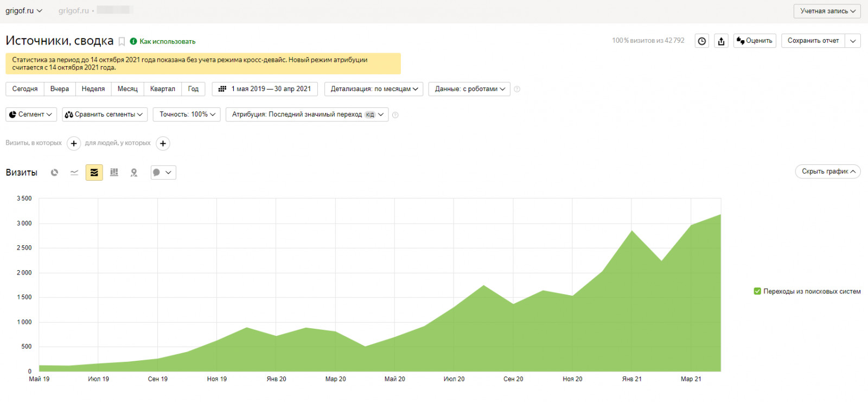Select the stacked area chart view
Screen dimensions: 868x402
point(94,173)
